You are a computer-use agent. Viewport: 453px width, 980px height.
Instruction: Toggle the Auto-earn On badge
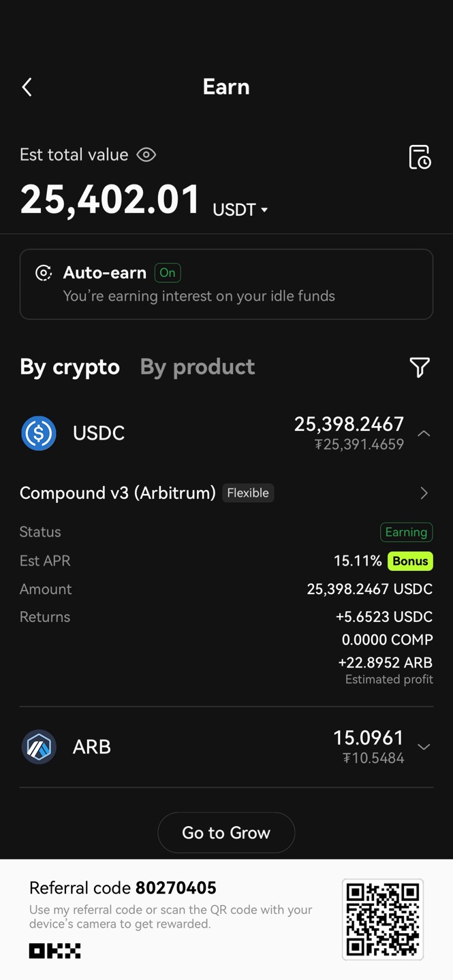coord(168,273)
